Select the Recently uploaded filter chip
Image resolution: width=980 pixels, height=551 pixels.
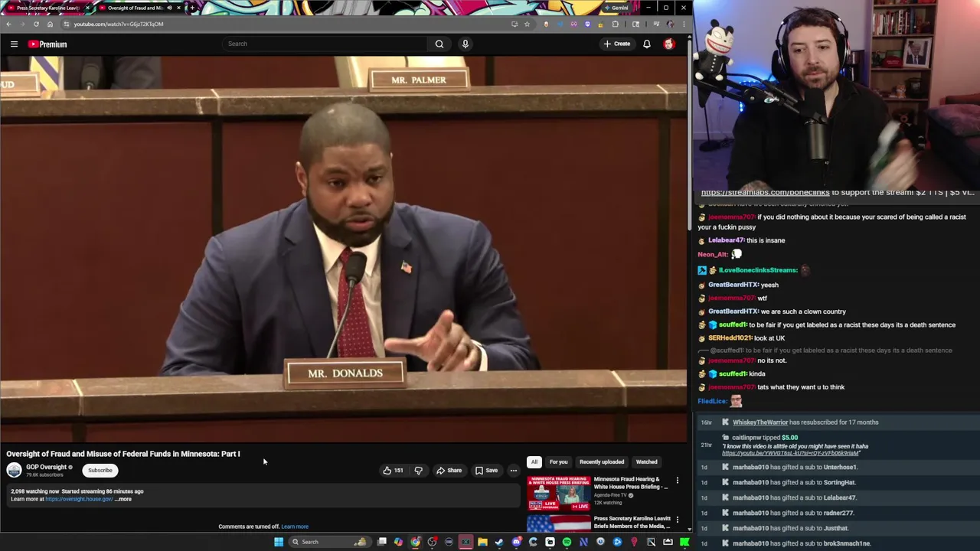tap(602, 461)
